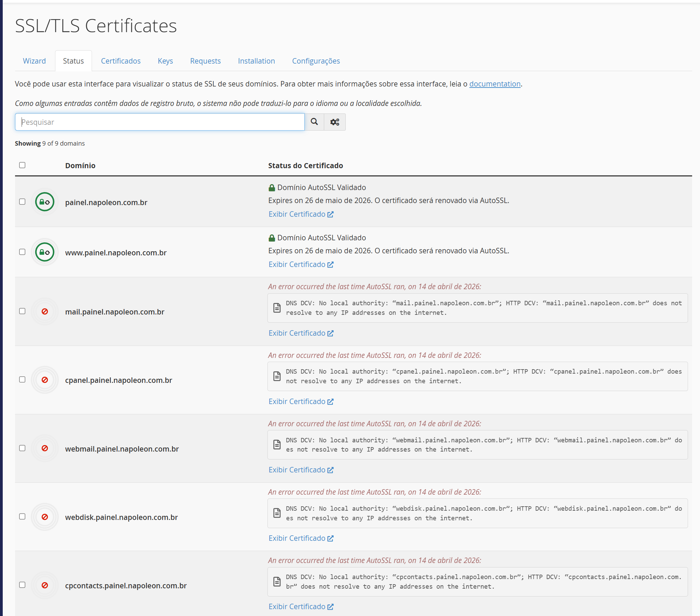Click Exibir Certificado for mail.painel.napoleon.com.br
700x616 pixels.
[x=301, y=333]
